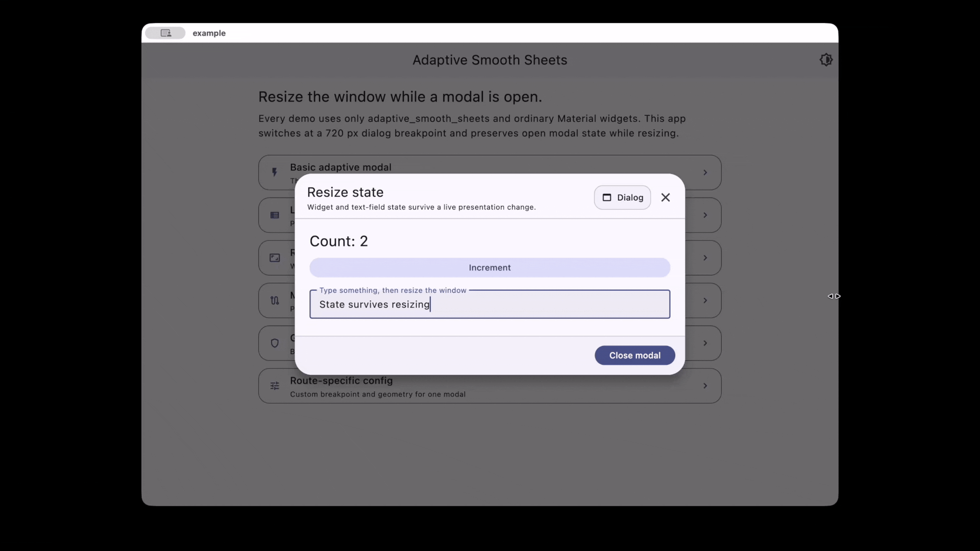The width and height of the screenshot is (980, 551).
Task: Click the 'Adaptive Smooth Sheets' app bar title
Action: pyautogui.click(x=490, y=60)
